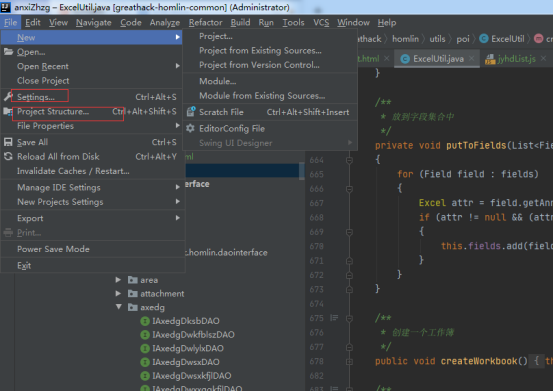Choose Invalidate Caches / Restart...
Viewport: 554px width, 392px height.
tap(92, 171)
